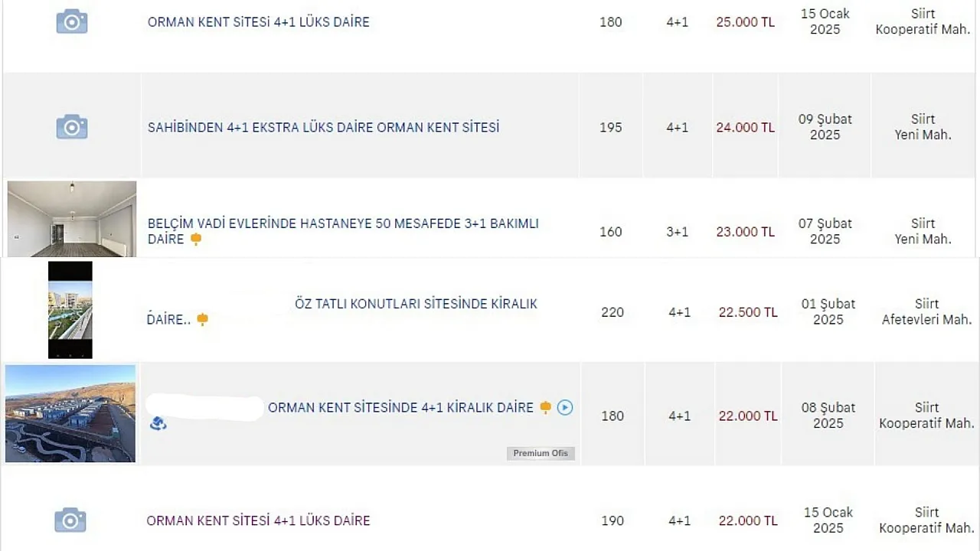Image resolution: width=980 pixels, height=551 pixels.
Task: Click camera placeholder icon of first Orman Kent listing
Action: [x=72, y=21]
